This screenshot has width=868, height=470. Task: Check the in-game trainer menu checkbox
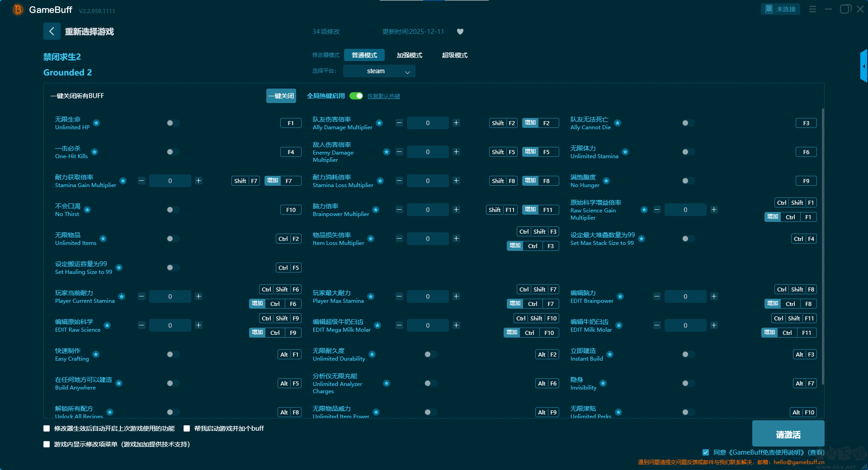tap(47, 444)
